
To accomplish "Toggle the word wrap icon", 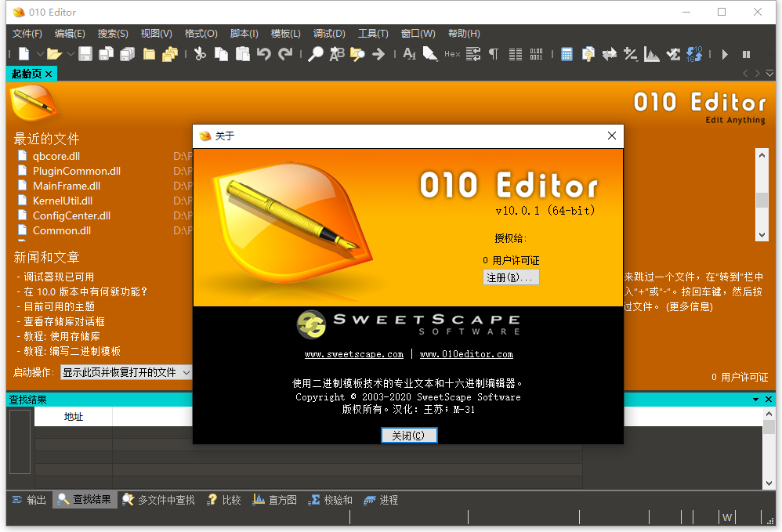I will click(x=472, y=54).
